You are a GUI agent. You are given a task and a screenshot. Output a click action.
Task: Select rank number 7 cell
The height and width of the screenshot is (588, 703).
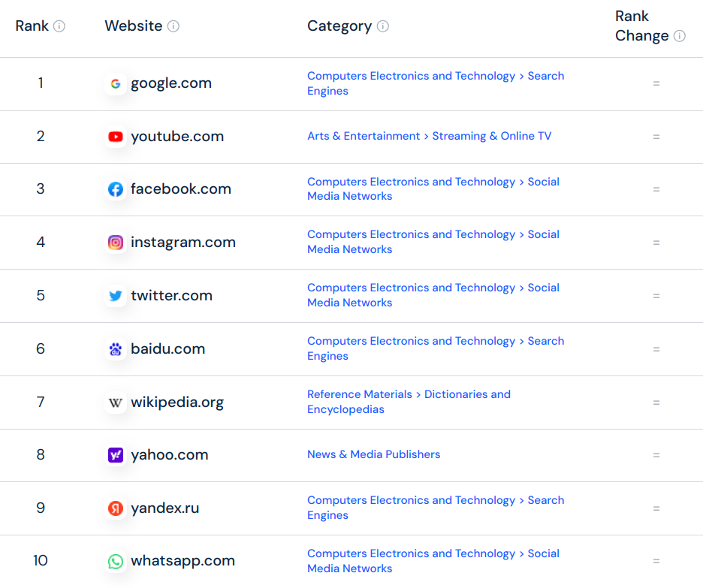click(41, 402)
